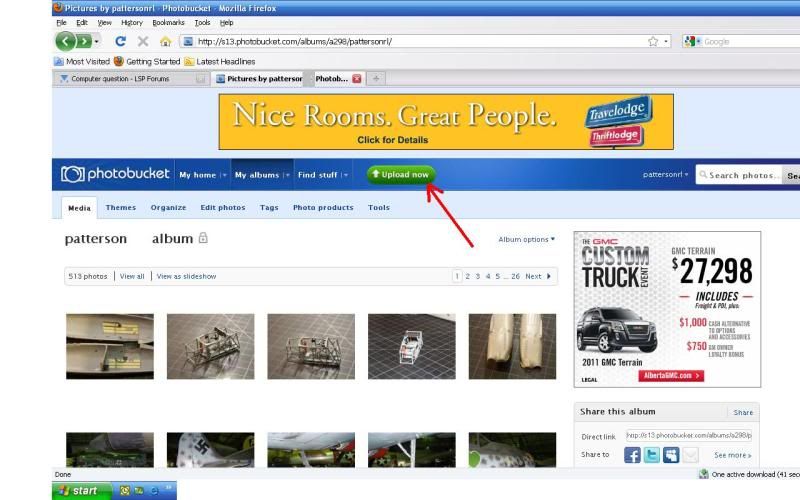
Task: Share album to MySpace icon
Action: click(671, 455)
